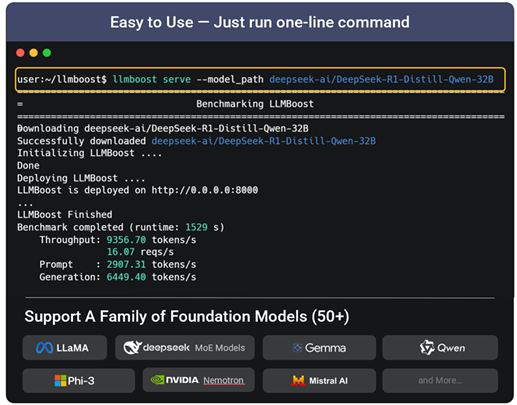Choose the Qwen model badge

point(440,348)
